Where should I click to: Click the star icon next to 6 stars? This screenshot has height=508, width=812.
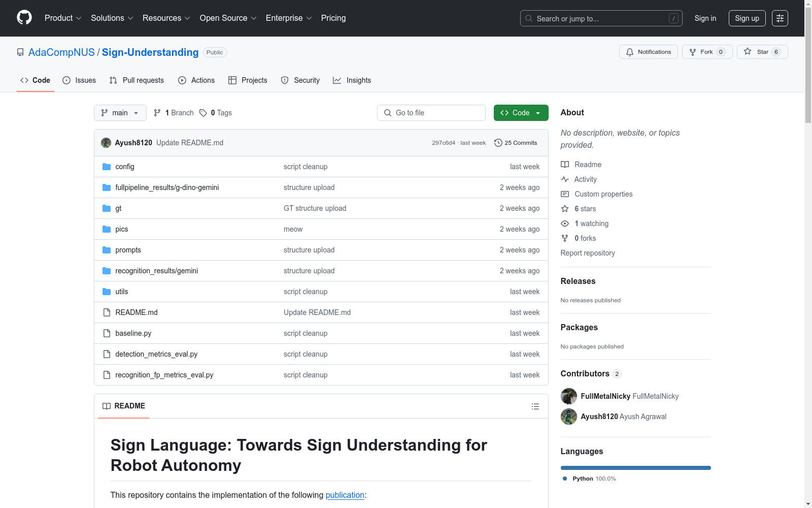click(x=565, y=209)
